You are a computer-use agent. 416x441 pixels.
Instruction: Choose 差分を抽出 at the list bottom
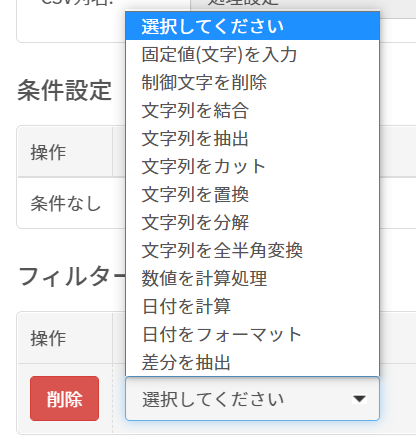252,362
